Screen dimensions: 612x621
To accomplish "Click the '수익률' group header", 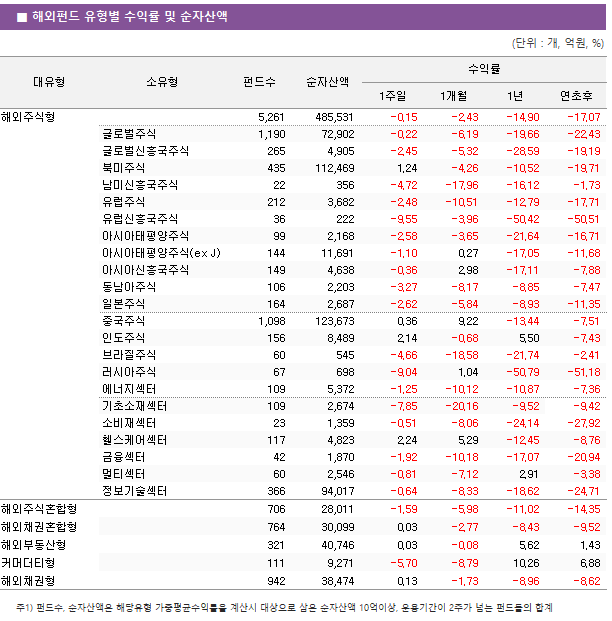I will (484, 69).
